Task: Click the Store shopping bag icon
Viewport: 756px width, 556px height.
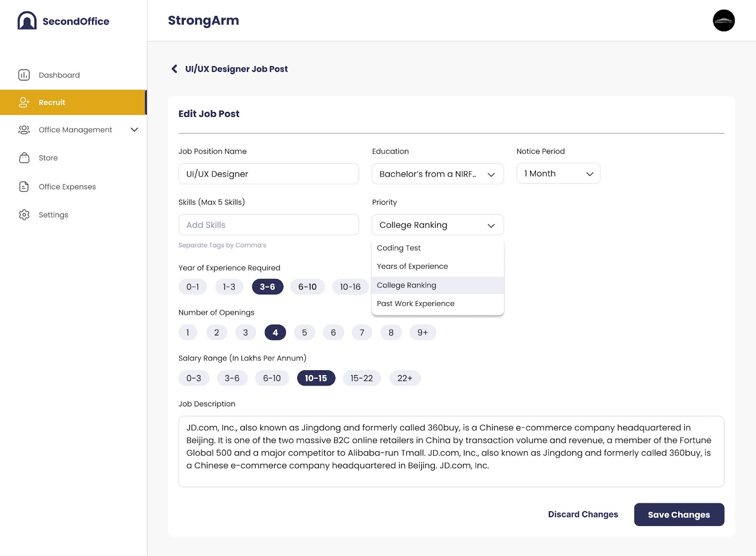Action: [x=24, y=158]
